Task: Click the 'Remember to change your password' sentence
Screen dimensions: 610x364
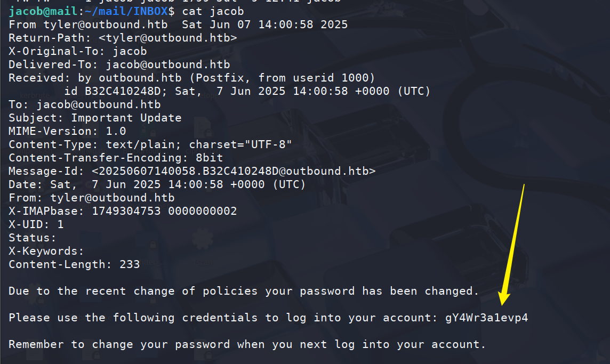Action: click(x=247, y=345)
